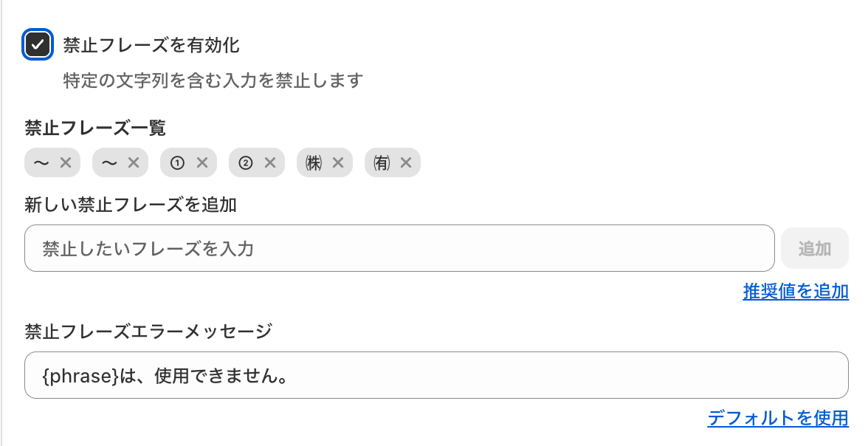Uncheck the 禁止フレーズを有効化 checkbox

tap(38, 45)
